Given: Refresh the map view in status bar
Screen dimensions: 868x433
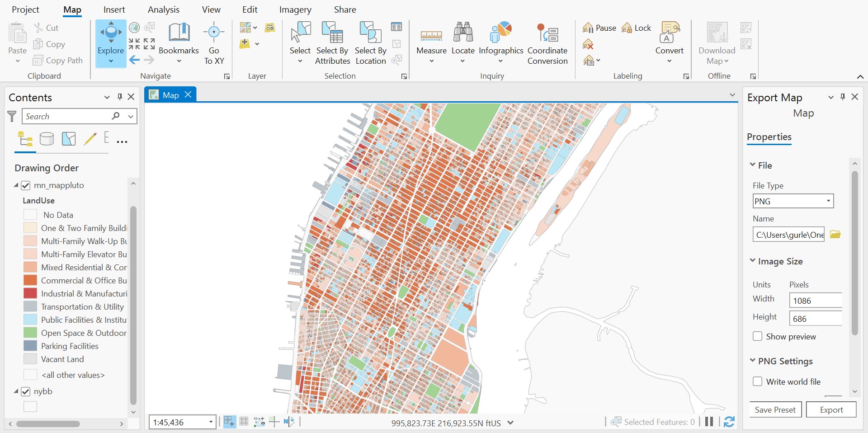Looking at the screenshot, I should (x=729, y=422).
